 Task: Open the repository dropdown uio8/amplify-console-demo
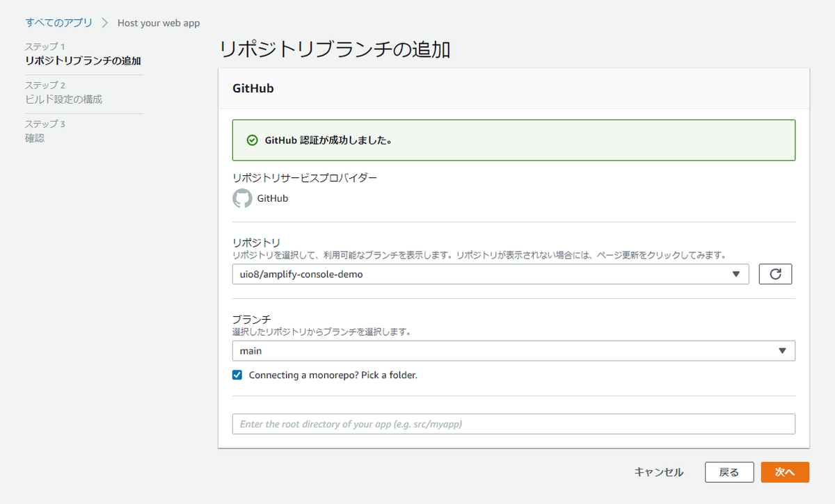(491, 274)
